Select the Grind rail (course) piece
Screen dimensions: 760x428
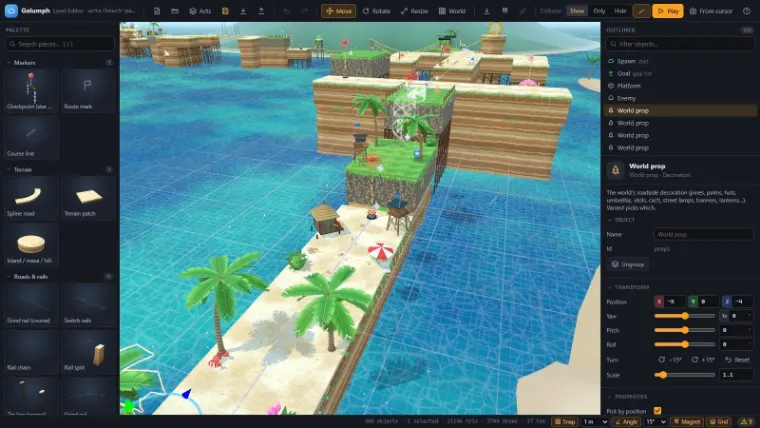coord(31,304)
